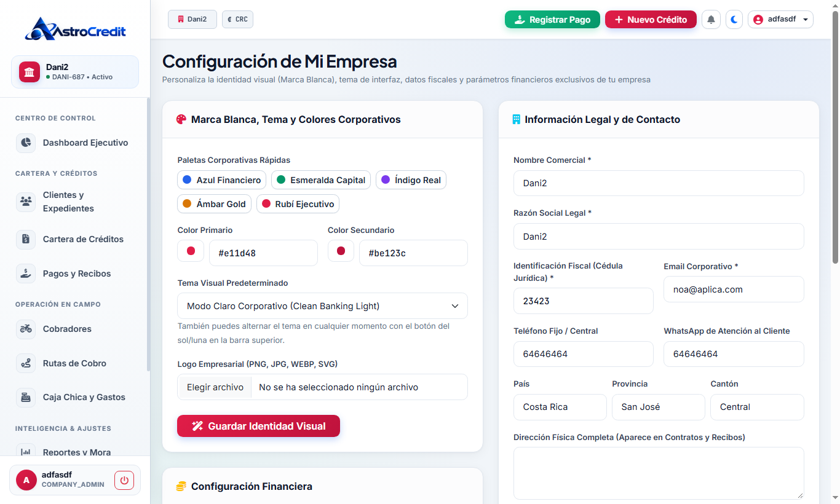Click the red bank icon beside Dani2
Image resolution: width=840 pixels, height=504 pixels.
(29, 72)
